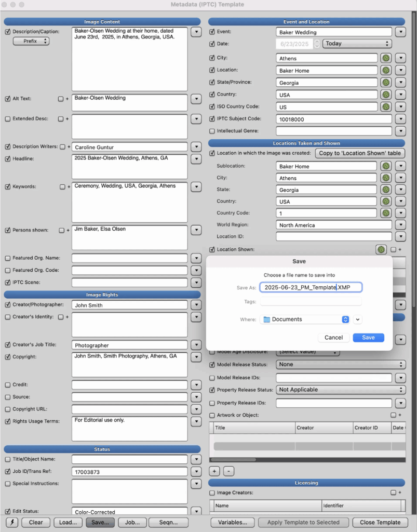Click the plus button under Artwork table
417x532 pixels.
coord(214,471)
